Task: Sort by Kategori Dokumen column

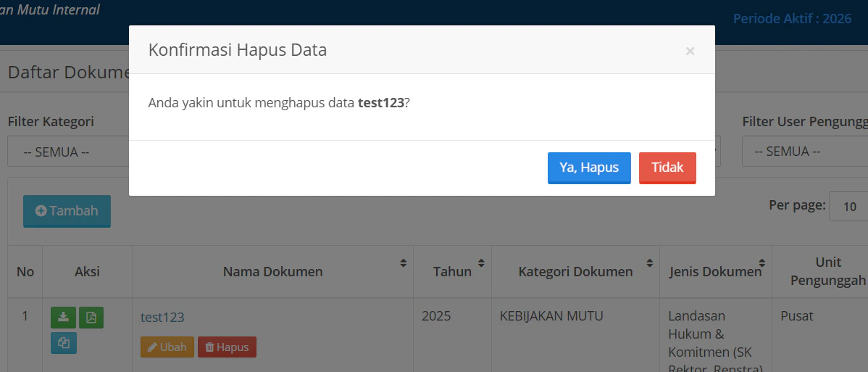Action: [x=575, y=272]
